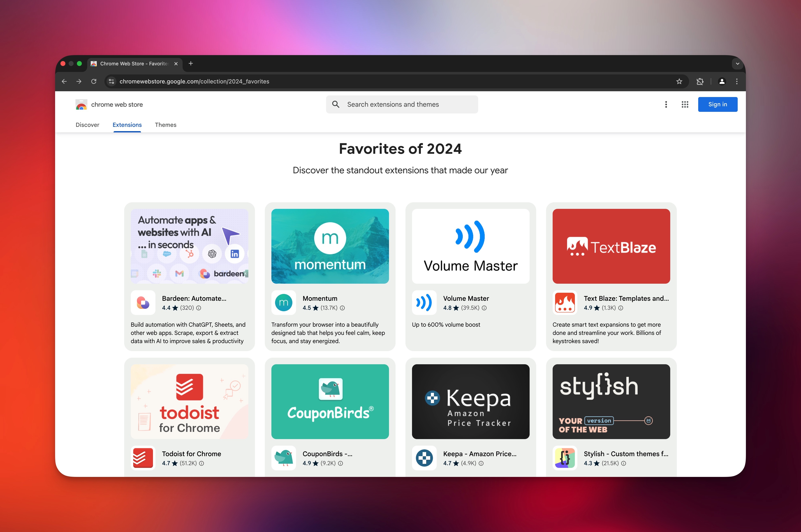Switch to the Discover tab
The height and width of the screenshot is (532, 801).
point(88,125)
